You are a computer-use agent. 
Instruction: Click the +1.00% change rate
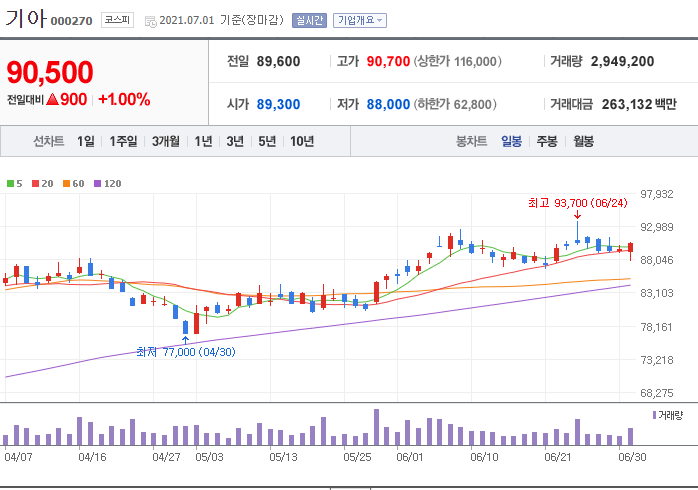[x=124, y=99]
